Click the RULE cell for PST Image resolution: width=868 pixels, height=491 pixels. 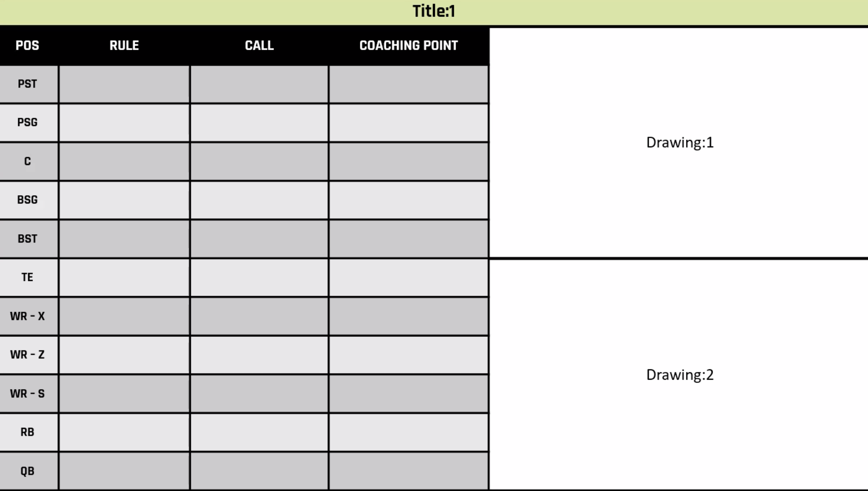(x=124, y=84)
